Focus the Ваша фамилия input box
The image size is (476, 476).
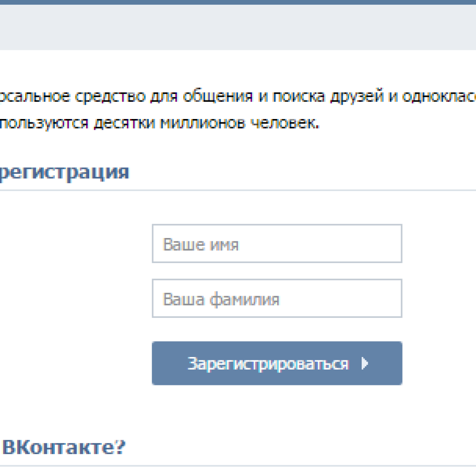click(x=277, y=298)
